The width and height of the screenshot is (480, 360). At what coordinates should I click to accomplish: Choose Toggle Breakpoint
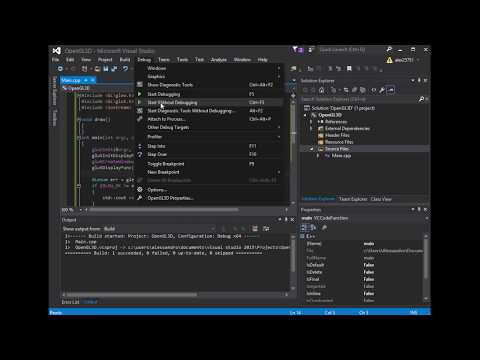pos(209,164)
